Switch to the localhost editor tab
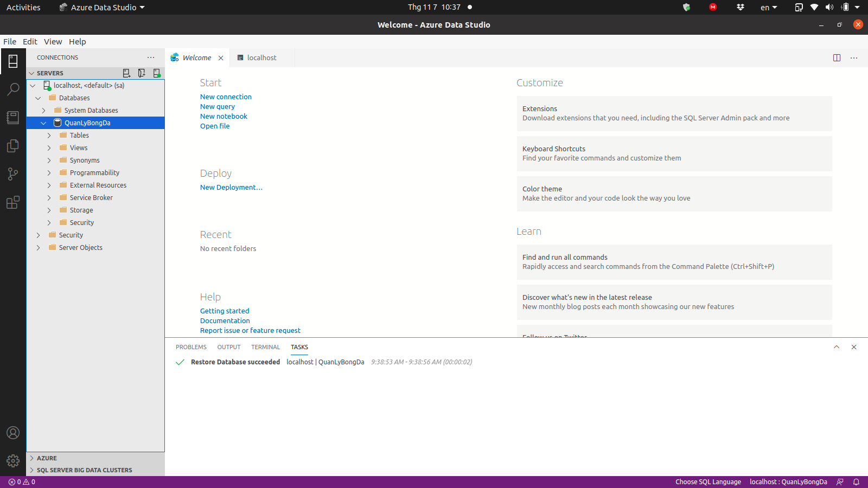Viewport: 868px width, 488px height. point(262,58)
